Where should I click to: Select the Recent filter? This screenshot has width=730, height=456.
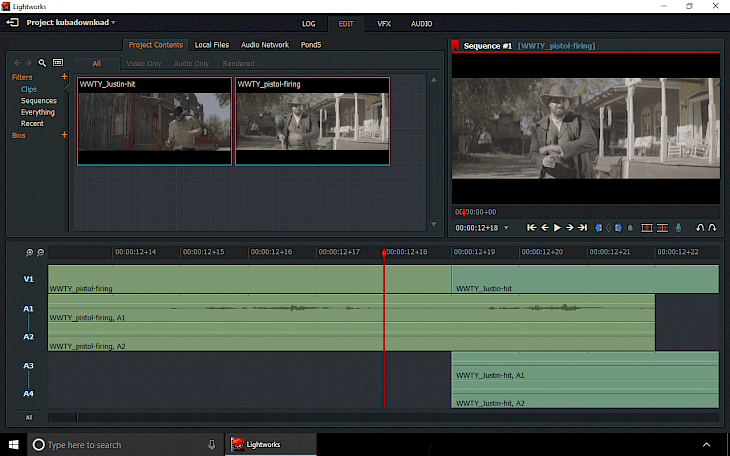point(32,123)
